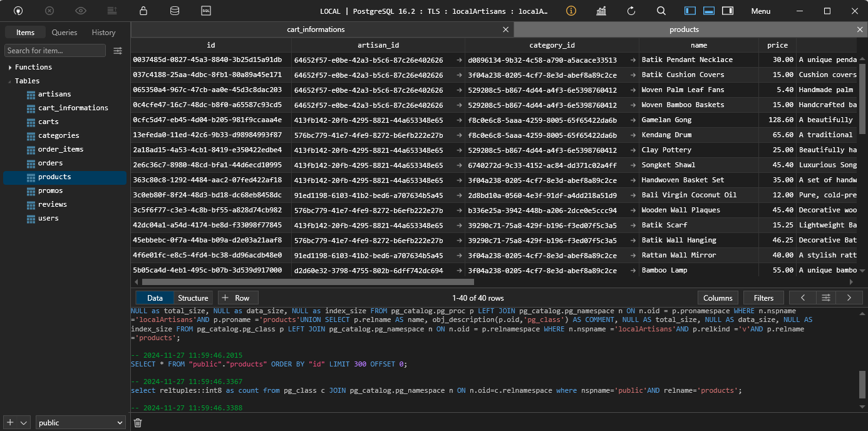This screenshot has height=431, width=868.
Task: Select the categories table
Action: pyautogui.click(x=58, y=135)
